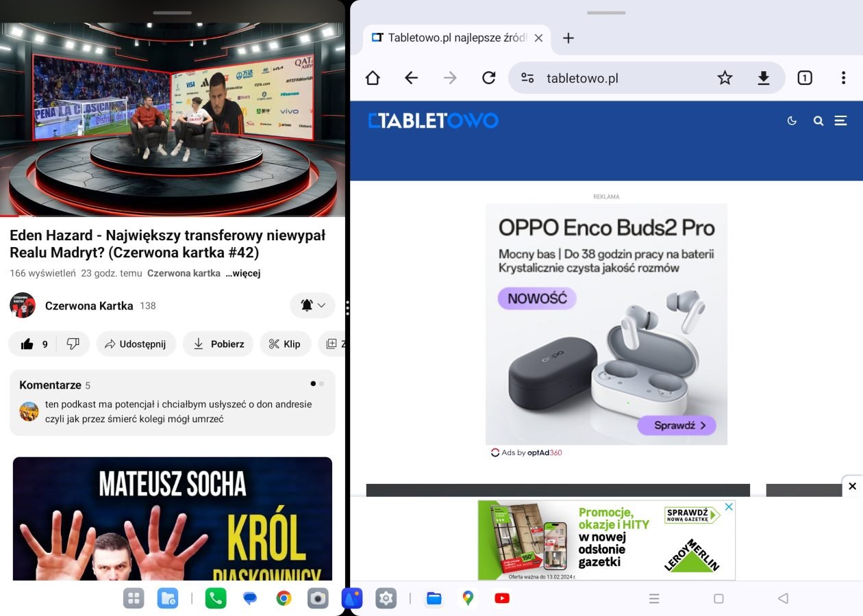Click Sprawdź nową gazetkę in Leroy Merlin ad
Screen dimensions: 863x616
tap(692, 515)
